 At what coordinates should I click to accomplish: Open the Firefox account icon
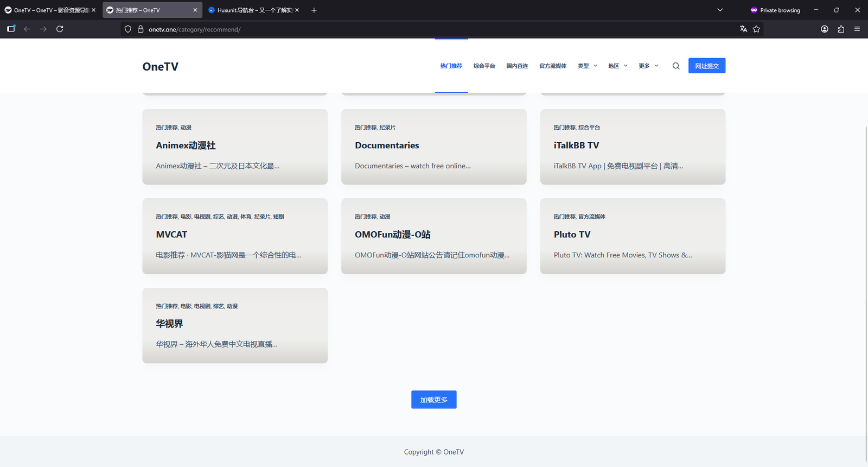pos(825,29)
